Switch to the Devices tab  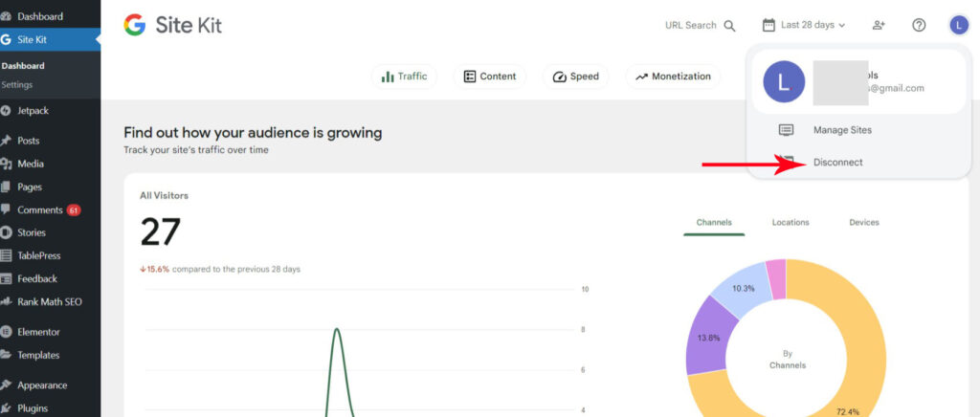click(864, 223)
